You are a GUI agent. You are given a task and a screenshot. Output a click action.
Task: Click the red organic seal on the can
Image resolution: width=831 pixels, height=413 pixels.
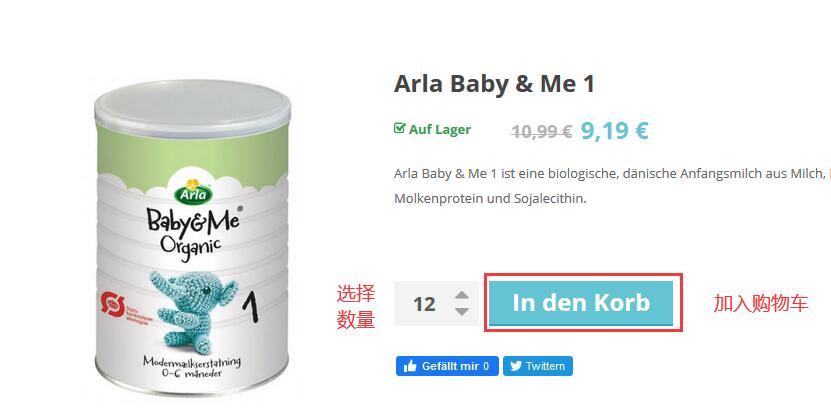tap(112, 304)
